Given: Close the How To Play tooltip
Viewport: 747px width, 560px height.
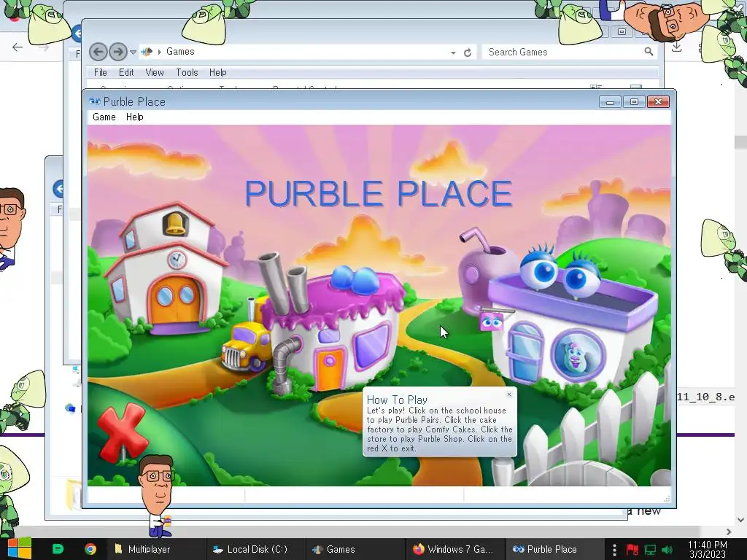Looking at the screenshot, I should 508,394.
